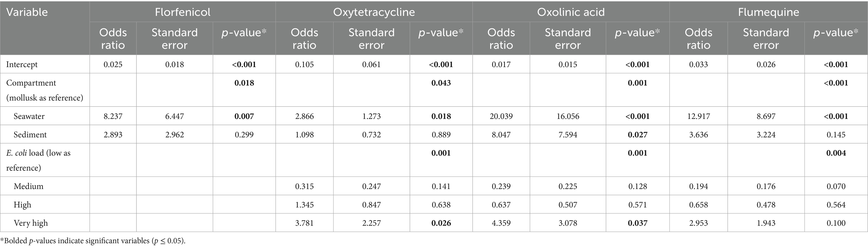The height and width of the screenshot is (248, 868).
Task: Click the Sediment row label
Action: [30, 134]
